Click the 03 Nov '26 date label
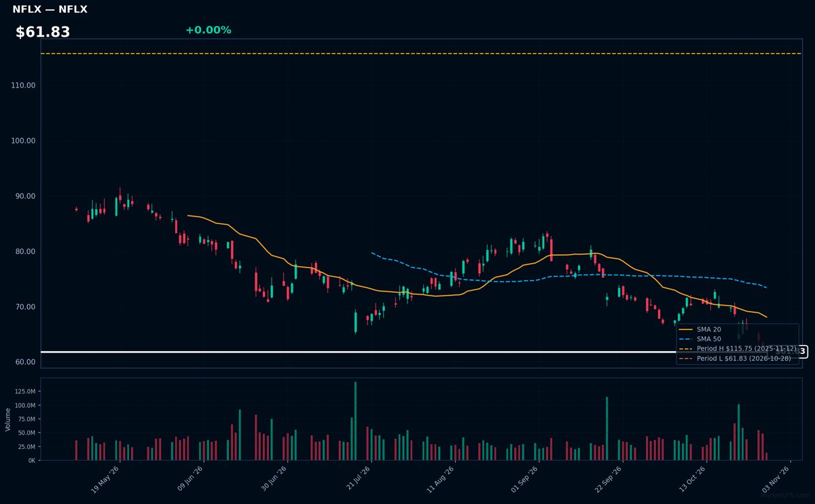 (777, 479)
